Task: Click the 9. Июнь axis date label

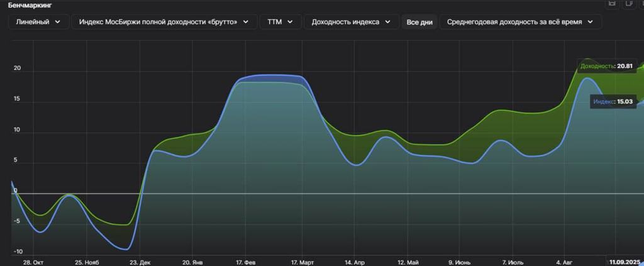Action: (x=461, y=261)
